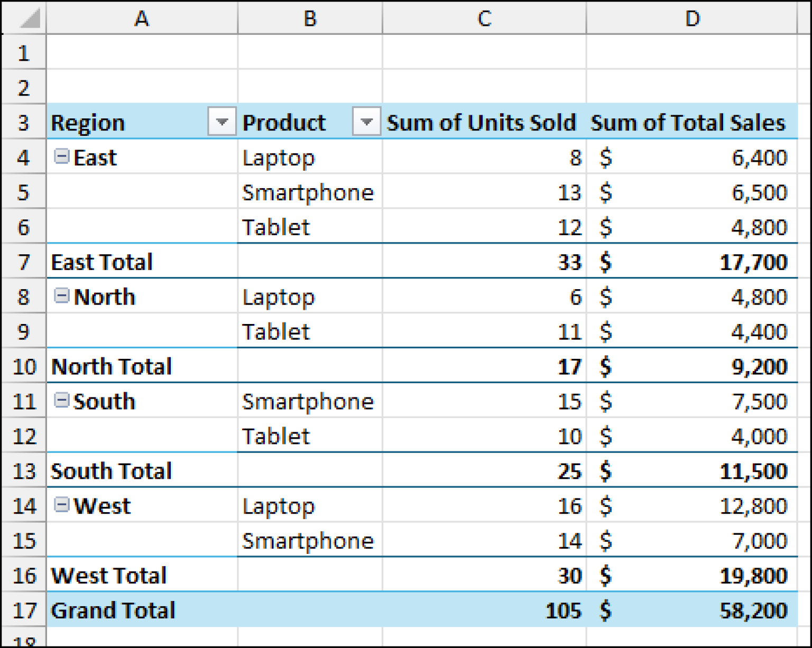This screenshot has width=812, height=648.
Task: Click the collapse icon next to West
Action: pyautogui.click(x=62, y=505)
